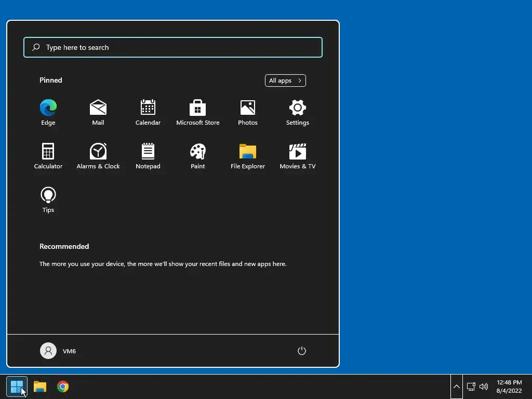The width and height of the screenshot is (532, 399).
Task: Open the VM6 user account menu
Action: point(58,351)
